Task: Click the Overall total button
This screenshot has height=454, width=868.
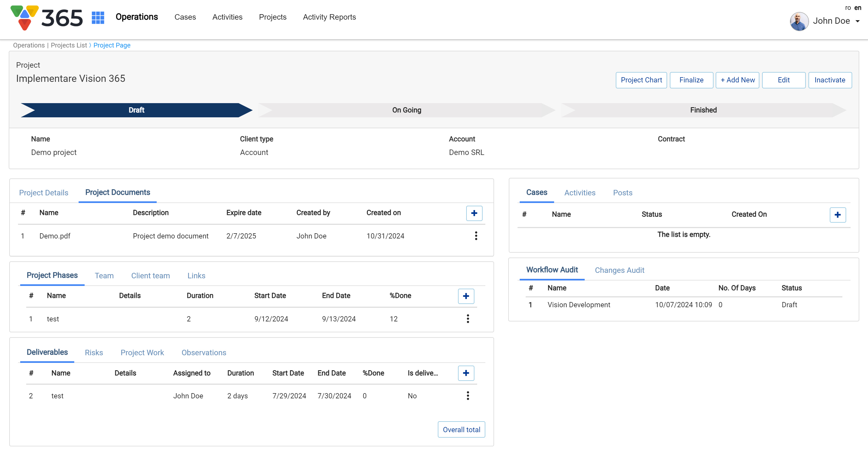Action: pos(461,430)
